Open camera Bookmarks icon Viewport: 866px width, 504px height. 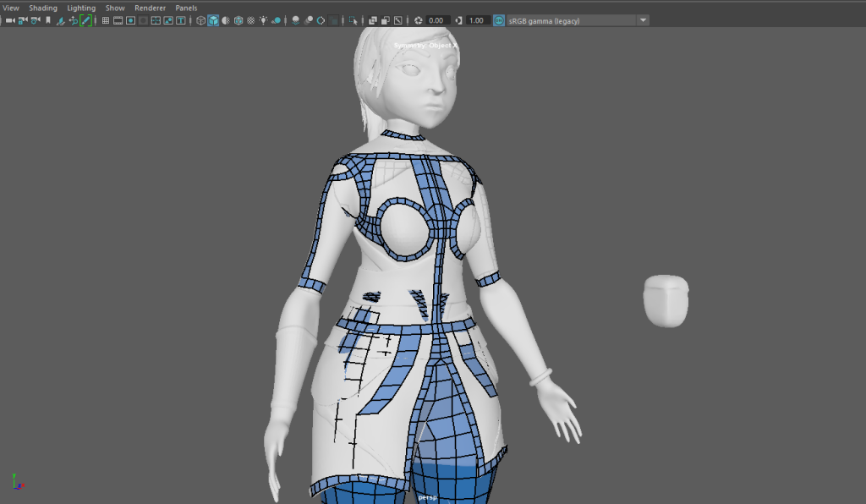pyautogui.click(x=47, y=20)
